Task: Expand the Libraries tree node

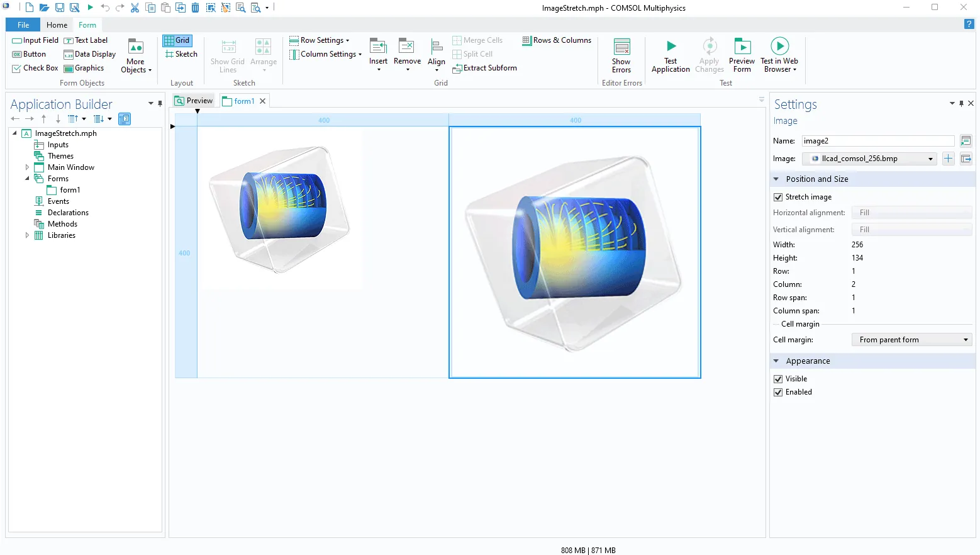Action: pos(27,235)
